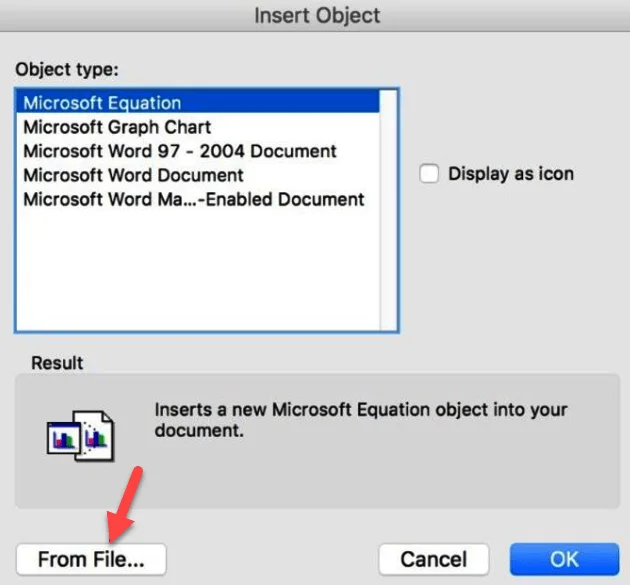The image size is (630, 585).
Task: Pick Microsoft Word Document from the list
Action: 197,175
